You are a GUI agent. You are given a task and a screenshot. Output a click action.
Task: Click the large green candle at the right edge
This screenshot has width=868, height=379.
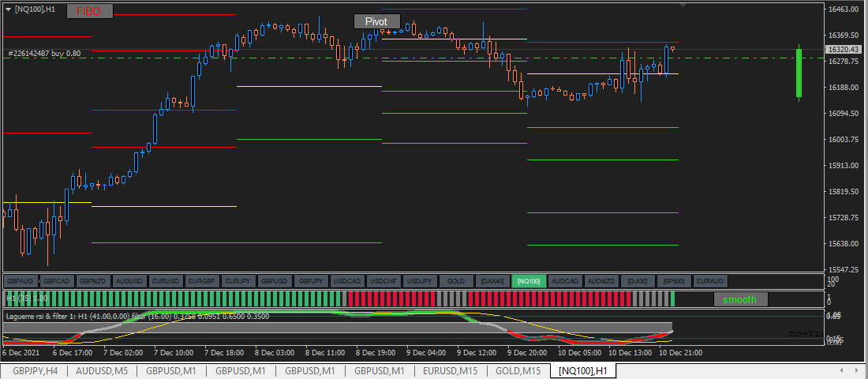799,73
